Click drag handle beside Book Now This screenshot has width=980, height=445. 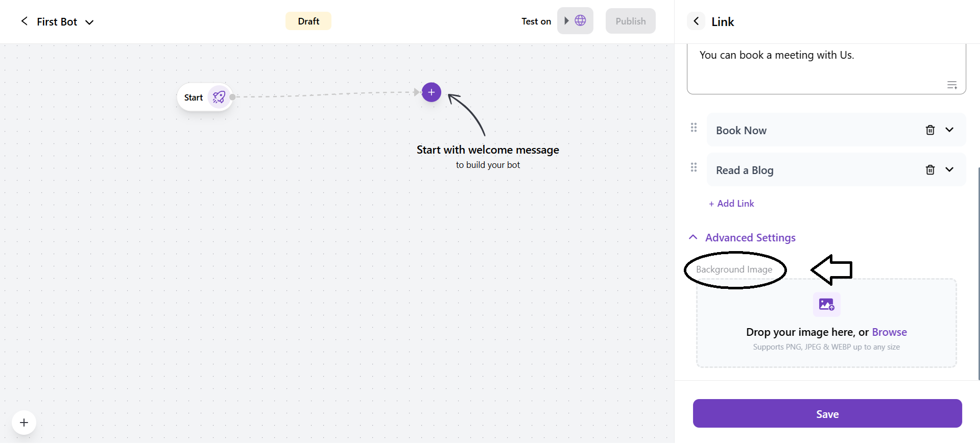(x=694, y=128)
